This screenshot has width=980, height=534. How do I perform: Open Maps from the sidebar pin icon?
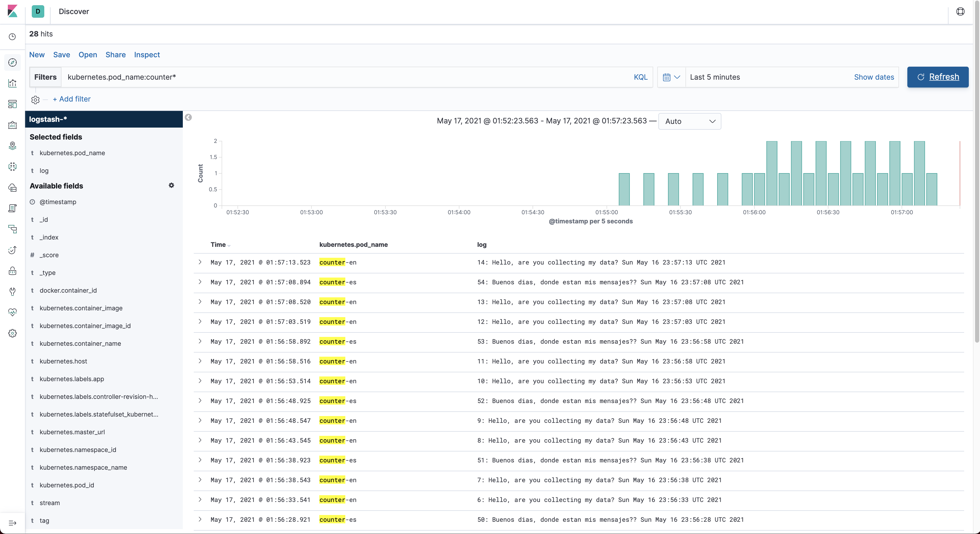12,146
